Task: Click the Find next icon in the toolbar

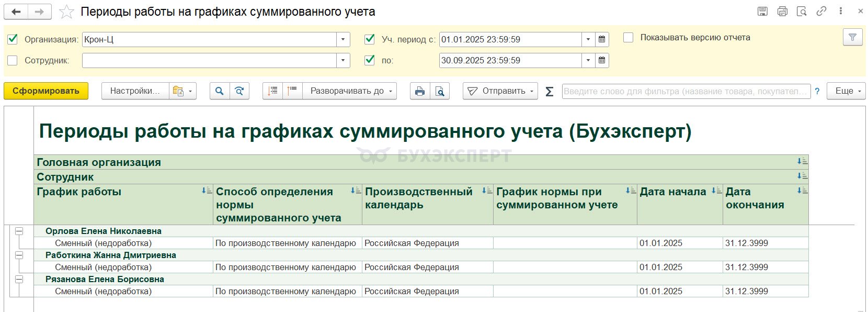Action: pos(239,91)
